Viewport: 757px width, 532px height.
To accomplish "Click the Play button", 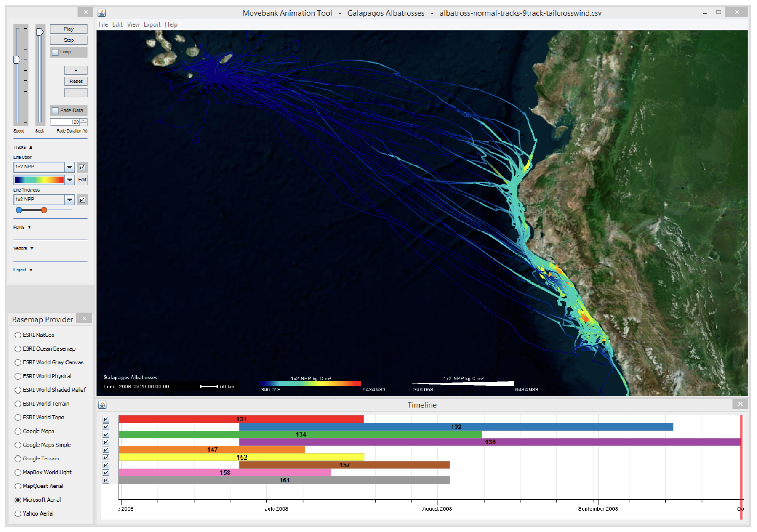I will (69, 29).
